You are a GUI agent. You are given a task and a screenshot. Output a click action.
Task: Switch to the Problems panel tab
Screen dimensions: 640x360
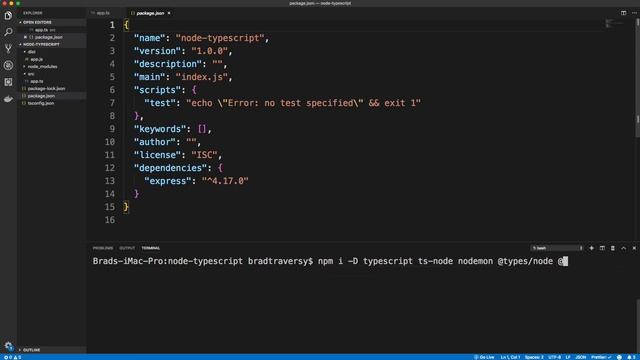[x=103, y=248]
